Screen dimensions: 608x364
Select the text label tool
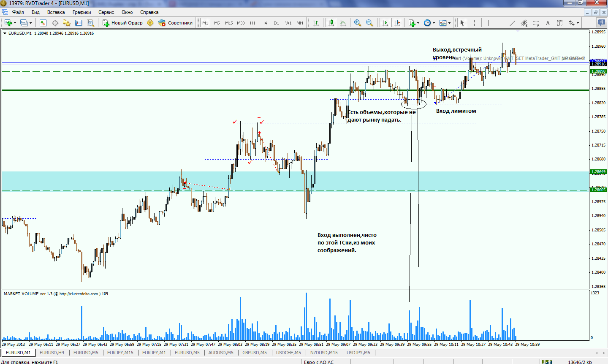click(x=560, y=23)
